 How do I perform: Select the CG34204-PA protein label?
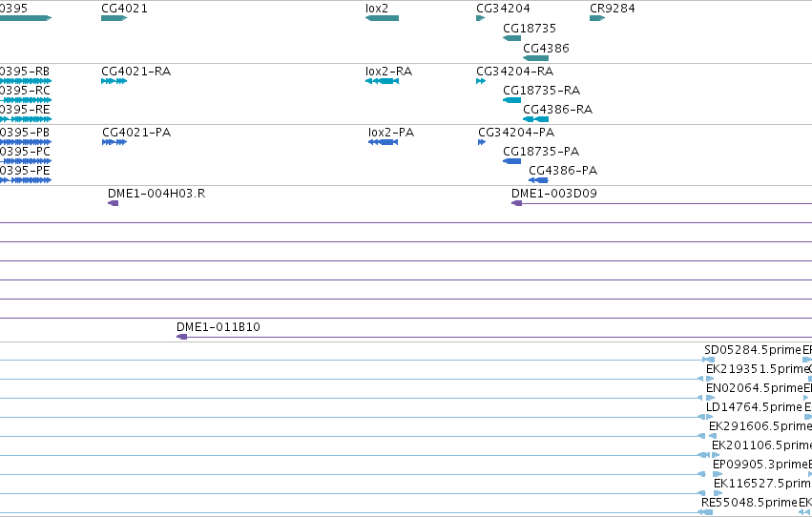click(516, 132)
